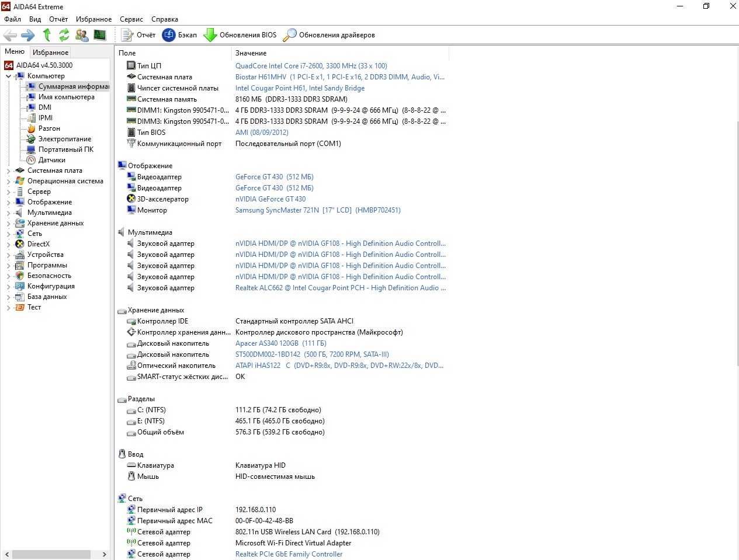
Task: Click the Устройства tree icon
Action: [20, 255]
